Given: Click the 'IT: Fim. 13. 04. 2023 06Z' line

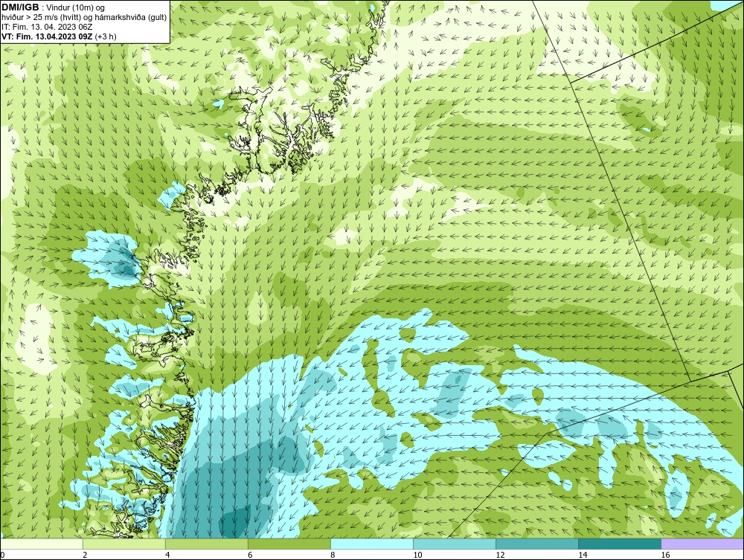Looking at the screenshot, I should point(47,27).
